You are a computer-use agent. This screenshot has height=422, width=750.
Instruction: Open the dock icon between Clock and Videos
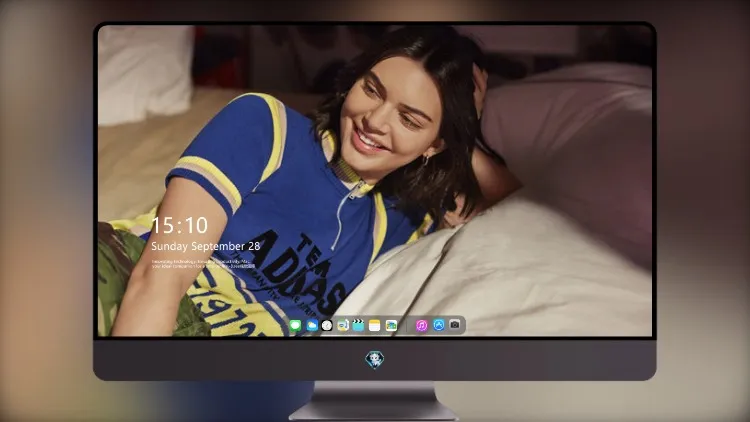(x=343, y=325)
